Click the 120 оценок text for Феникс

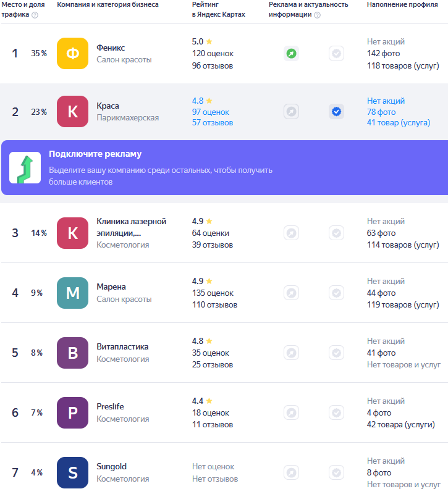(213, 54)
